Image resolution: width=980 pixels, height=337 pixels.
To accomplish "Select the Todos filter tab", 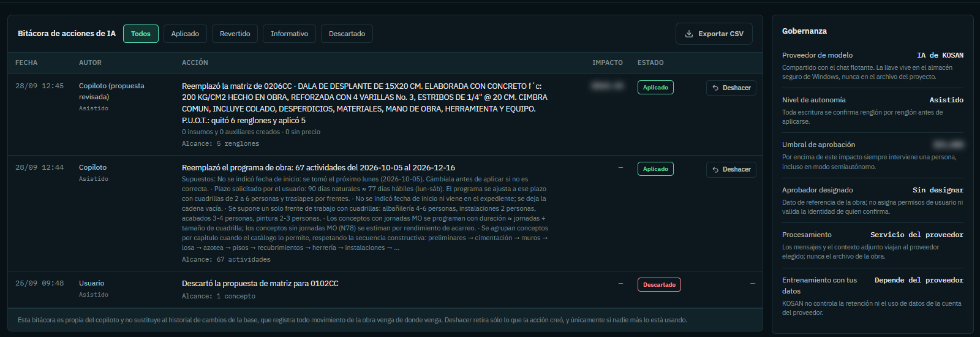I will (x=141, y=34).
